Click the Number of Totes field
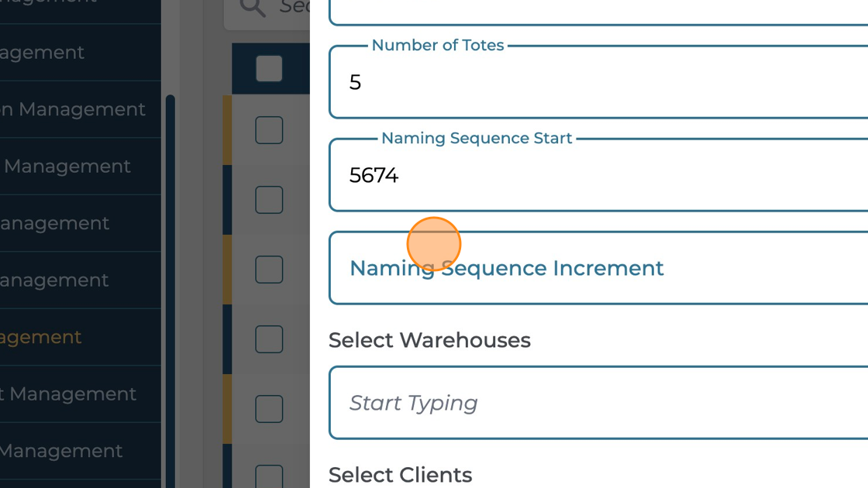The width and height of the screenshot is (868, 488). [542, 82]
